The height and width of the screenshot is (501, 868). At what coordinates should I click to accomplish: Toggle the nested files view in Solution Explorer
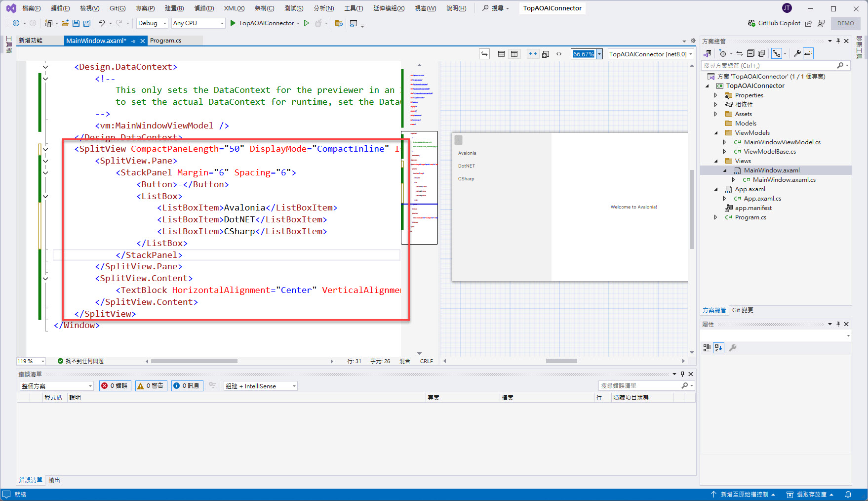[x=777, y=53]
